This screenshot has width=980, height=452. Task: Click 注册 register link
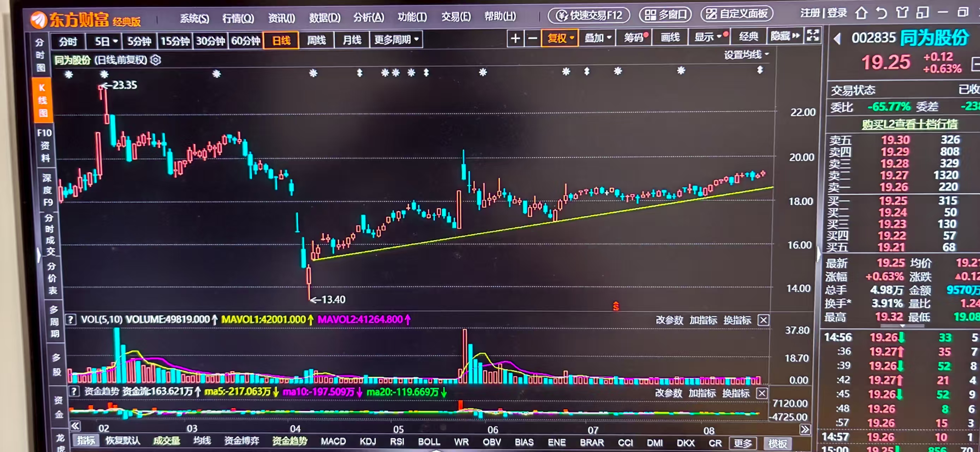pos(810,13)
